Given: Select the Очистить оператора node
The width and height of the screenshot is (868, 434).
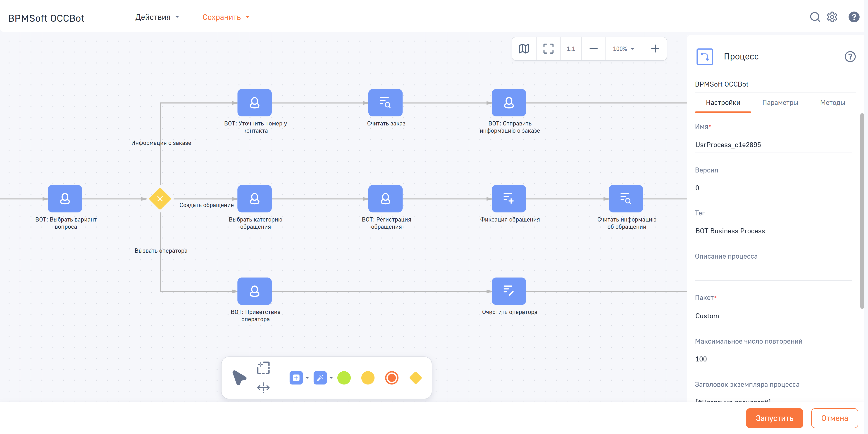Looking at the screenshot, I should pos(508,291).
